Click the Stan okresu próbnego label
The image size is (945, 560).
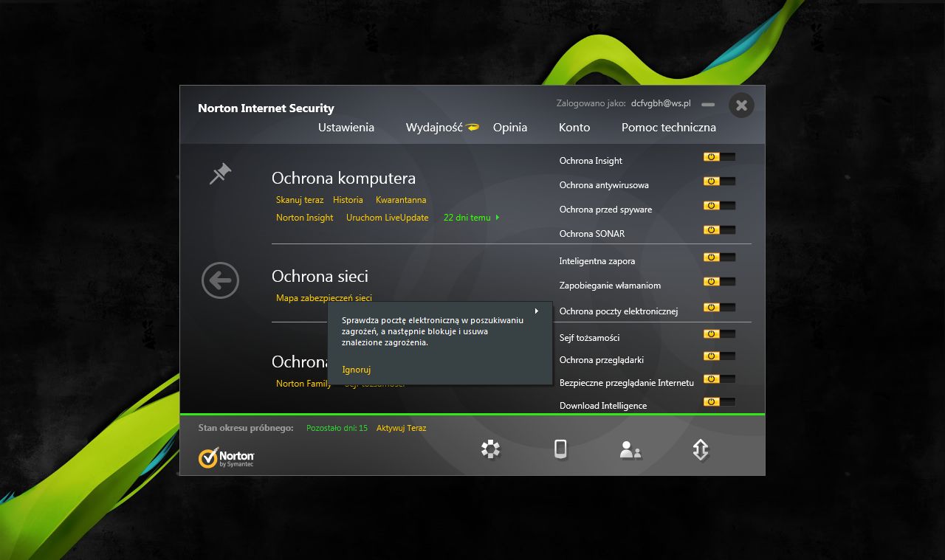tap(246, 428)
